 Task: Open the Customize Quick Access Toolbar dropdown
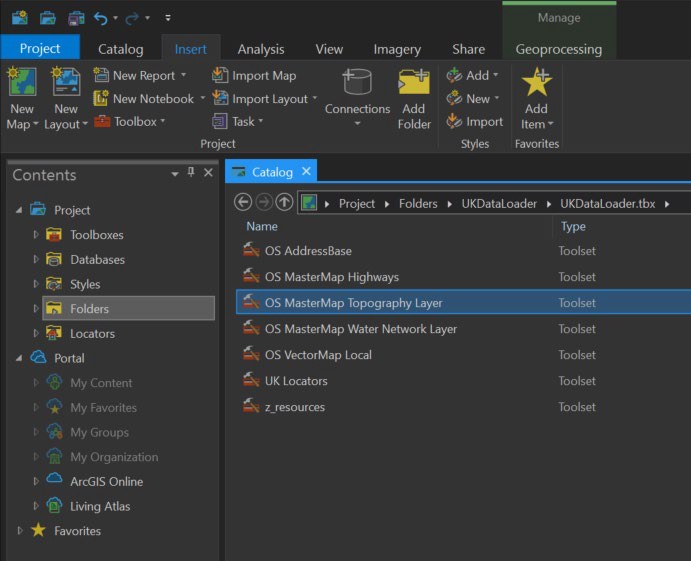pyautogui.click(x=168, y=18)
